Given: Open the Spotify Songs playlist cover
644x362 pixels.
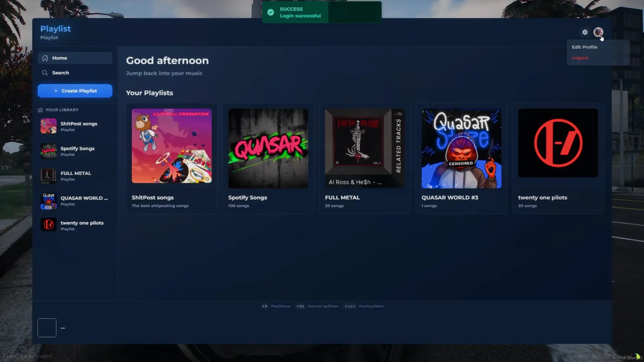Looking at the screenshot, I should (x=268, y=148).
